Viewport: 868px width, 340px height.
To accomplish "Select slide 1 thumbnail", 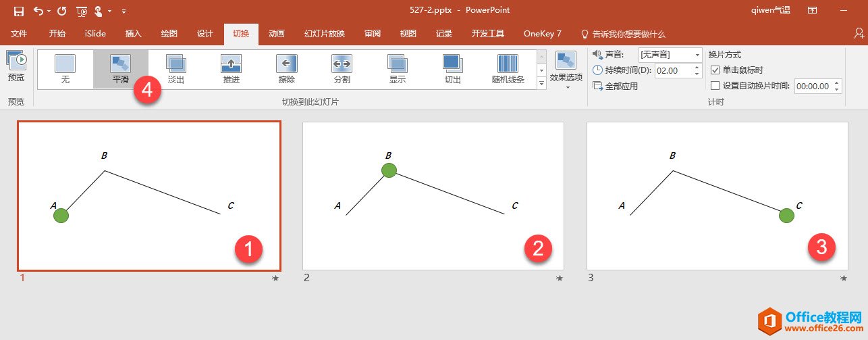I will (x=149, y=196).
